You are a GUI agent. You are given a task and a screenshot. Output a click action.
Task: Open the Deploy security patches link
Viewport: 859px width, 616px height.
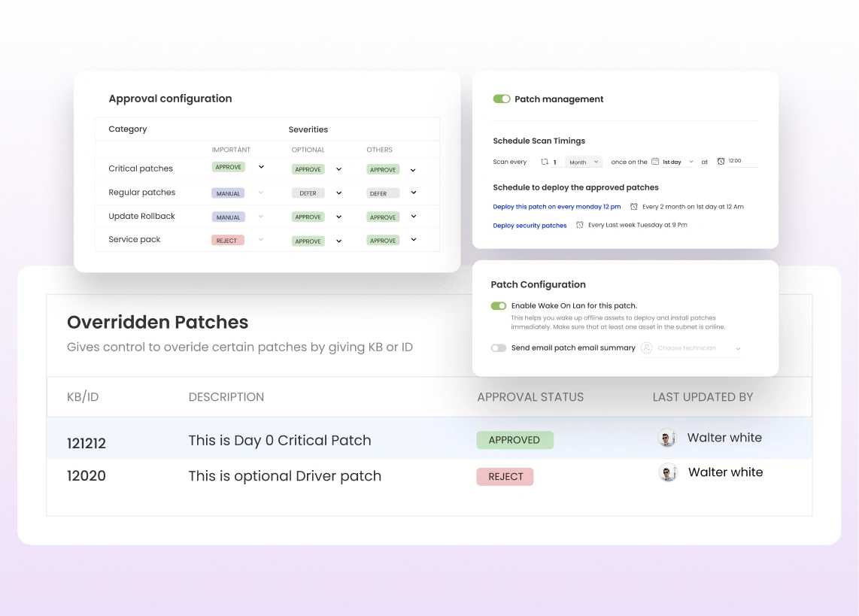[530, 226]
